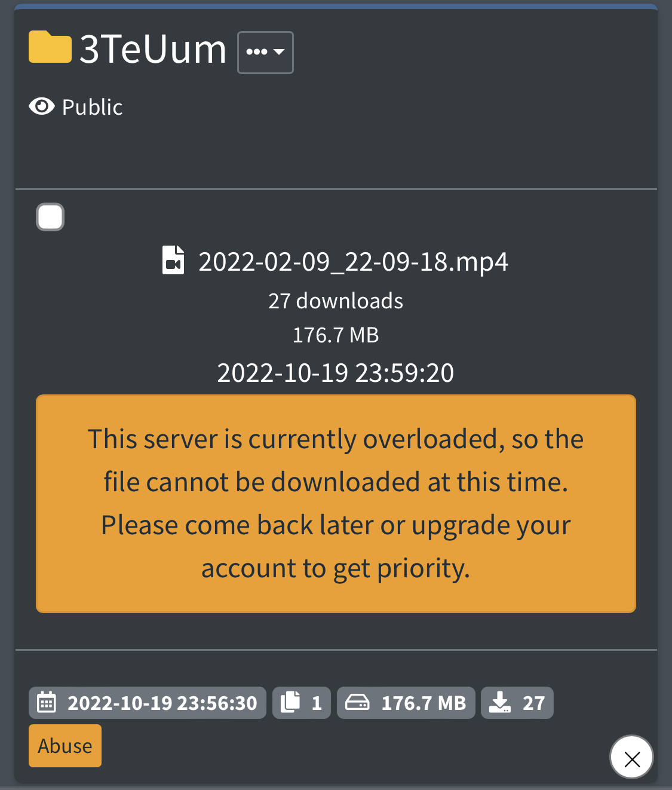Screen dimensions: 672x790
Task: Click the 176.7 MB total size badge
Action: [x=406, y=703]
